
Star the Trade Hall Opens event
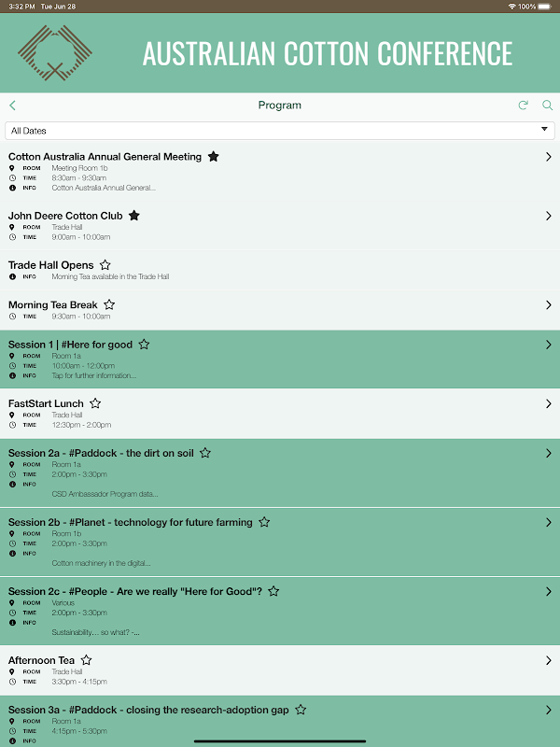[105, 265]
